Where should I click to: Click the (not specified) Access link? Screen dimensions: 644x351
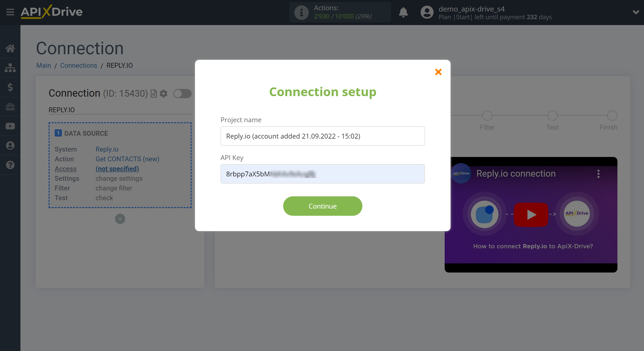tap(117, 168)
